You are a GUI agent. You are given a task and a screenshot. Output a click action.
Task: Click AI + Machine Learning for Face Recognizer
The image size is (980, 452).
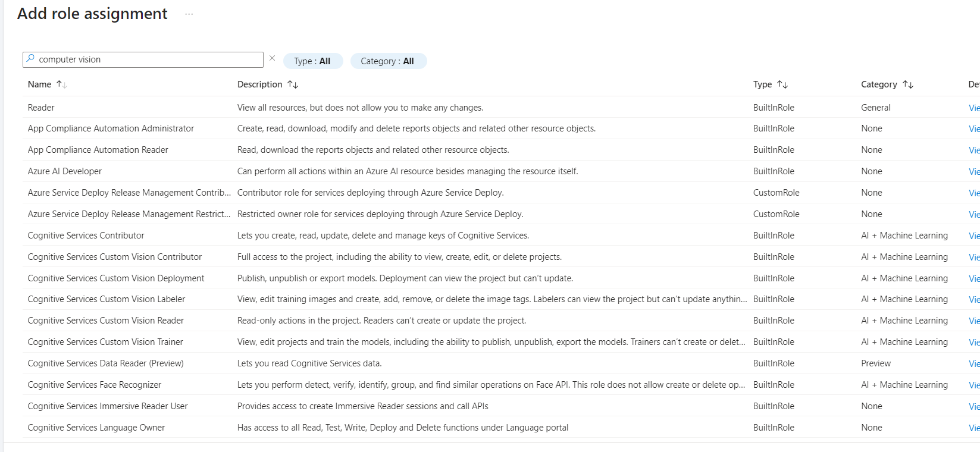click(x=904, y=385)
